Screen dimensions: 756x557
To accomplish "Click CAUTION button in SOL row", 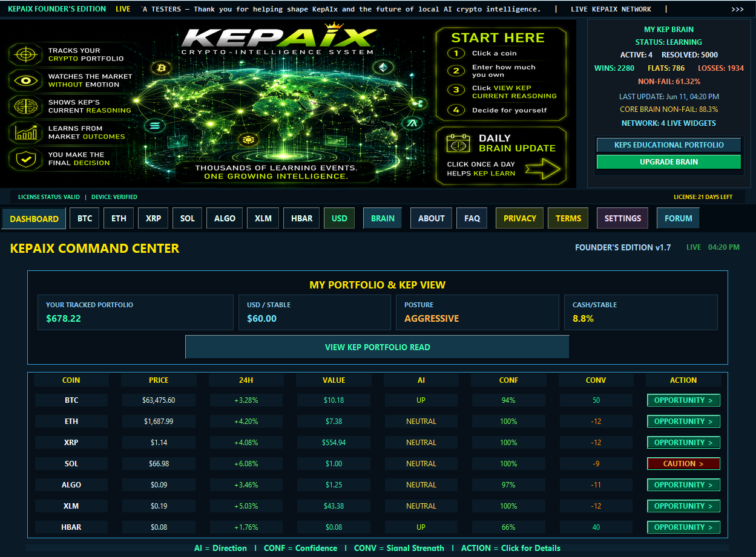I will click(x=683, y=464).
